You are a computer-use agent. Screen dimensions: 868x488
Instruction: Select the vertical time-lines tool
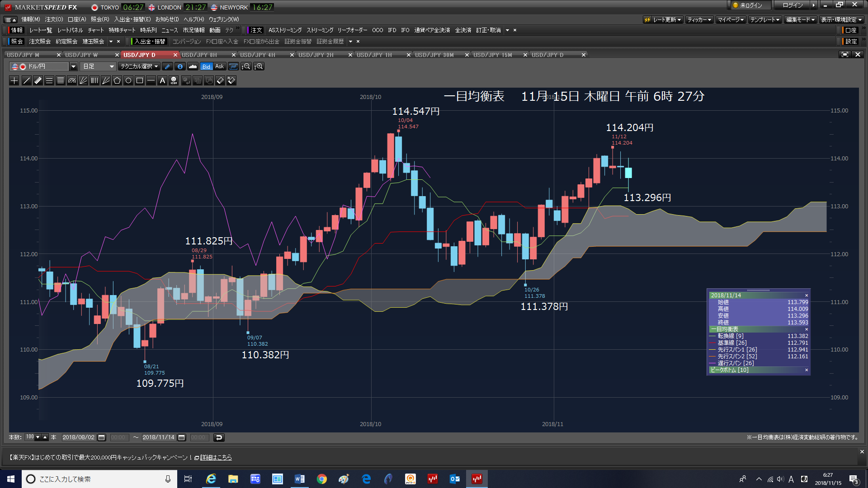tap(94, 81)
